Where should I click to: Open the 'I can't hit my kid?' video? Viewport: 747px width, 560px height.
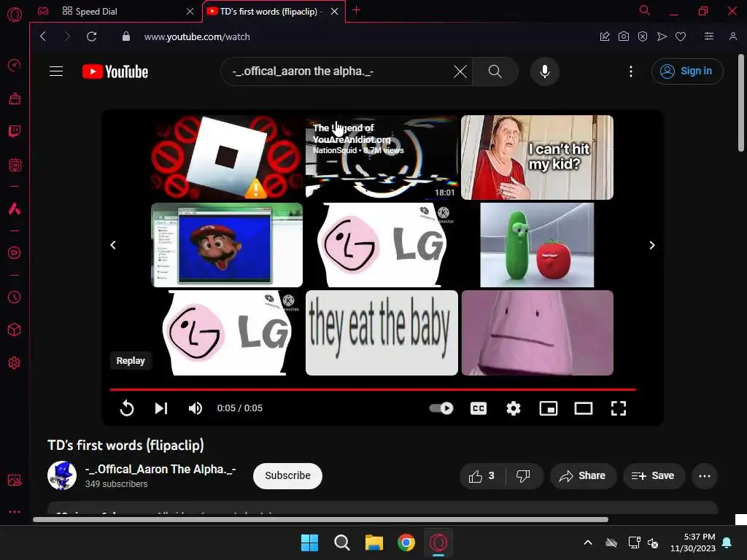tap(537, 157)
